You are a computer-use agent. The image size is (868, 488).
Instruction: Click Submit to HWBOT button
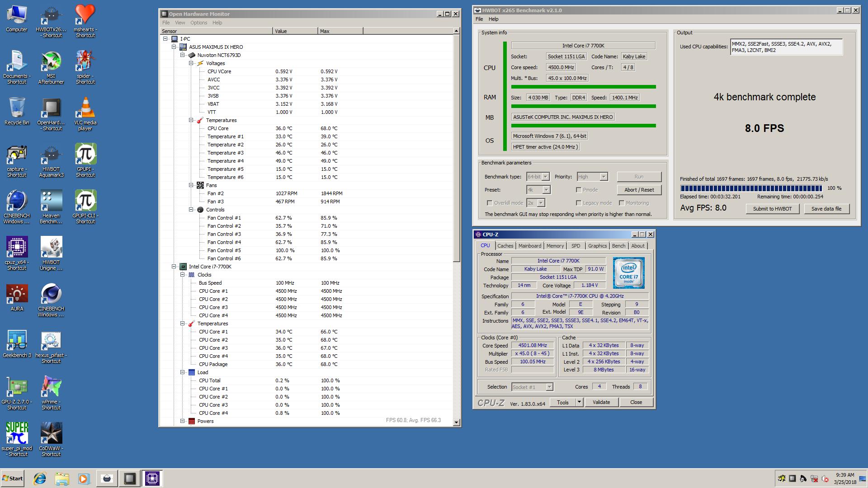[772, 209]
